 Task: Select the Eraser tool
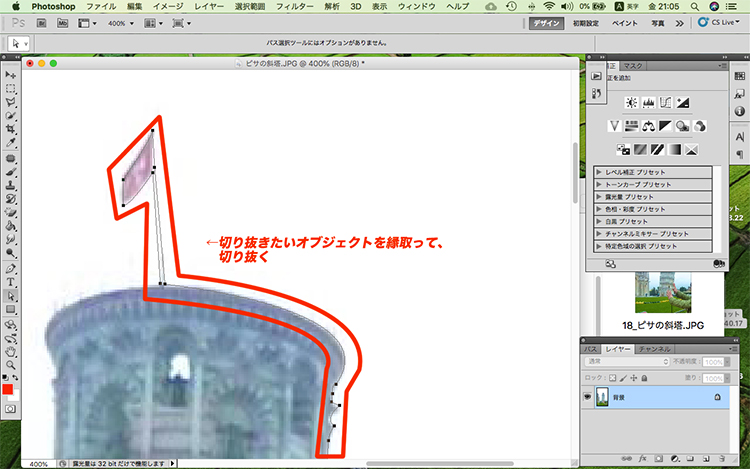point(11,212)
